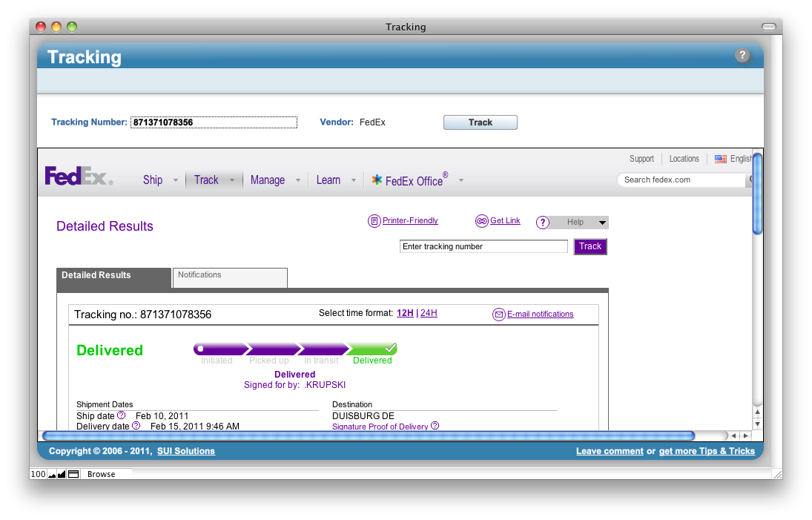This screenshot has height=520, width=812.
Task: Click the scroll up arrow of the web viewer
Action: [757, 412]
